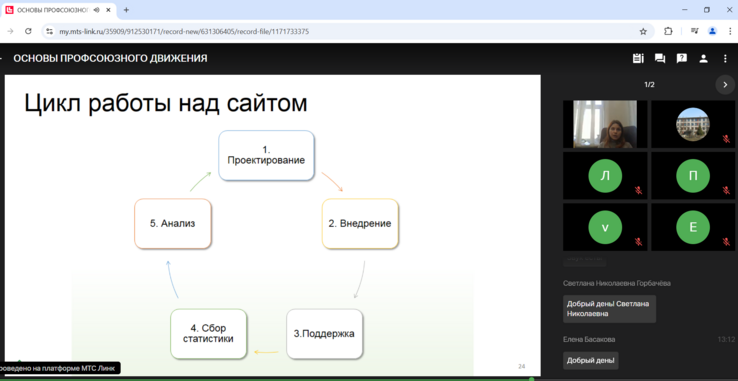Image resolution: width=738 pixels, height=381 pixels.
Task: Go to next participants page arrow
Action: (x=725, y=85)
